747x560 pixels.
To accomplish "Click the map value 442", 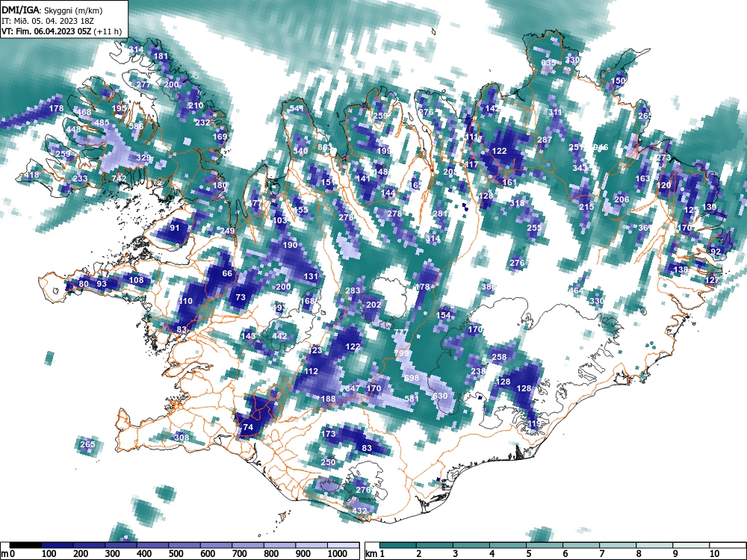I will coord(279,336).
